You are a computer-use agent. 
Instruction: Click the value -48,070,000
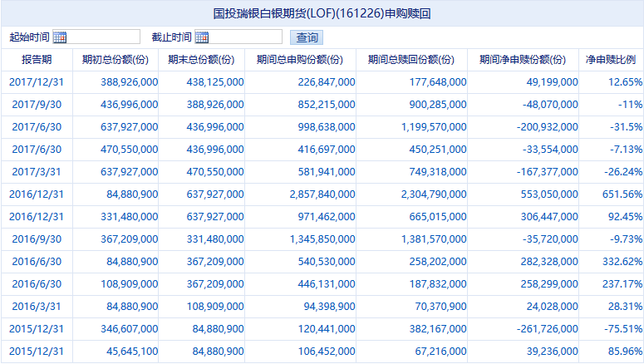click(550, 105)
